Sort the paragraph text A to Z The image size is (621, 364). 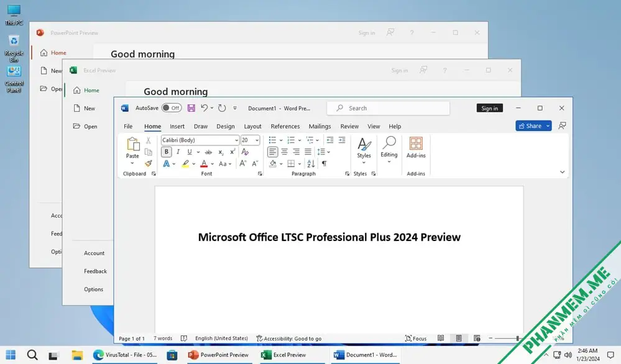point(311,163)
